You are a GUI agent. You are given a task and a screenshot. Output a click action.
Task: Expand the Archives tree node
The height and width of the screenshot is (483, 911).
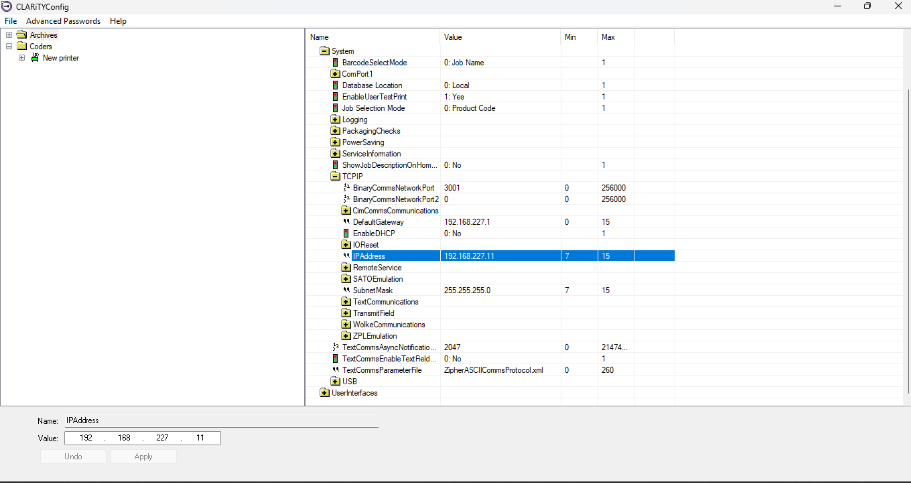[8, 35]
